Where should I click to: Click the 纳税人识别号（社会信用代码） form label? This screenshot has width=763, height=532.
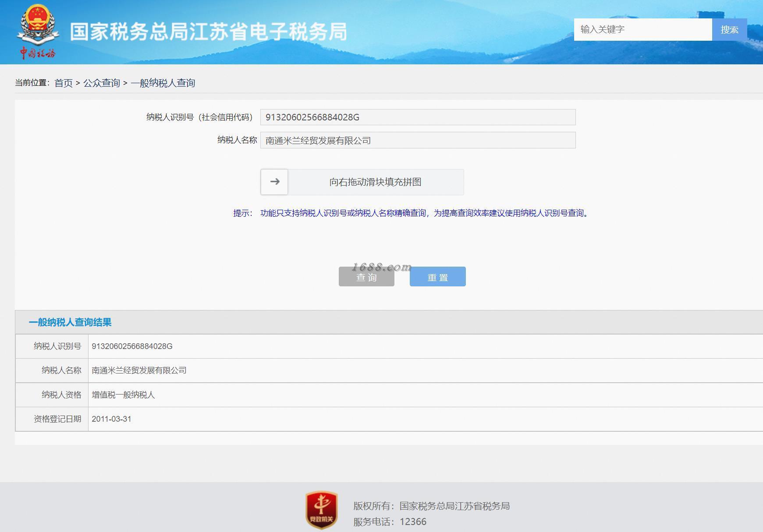tap(201, 117)
